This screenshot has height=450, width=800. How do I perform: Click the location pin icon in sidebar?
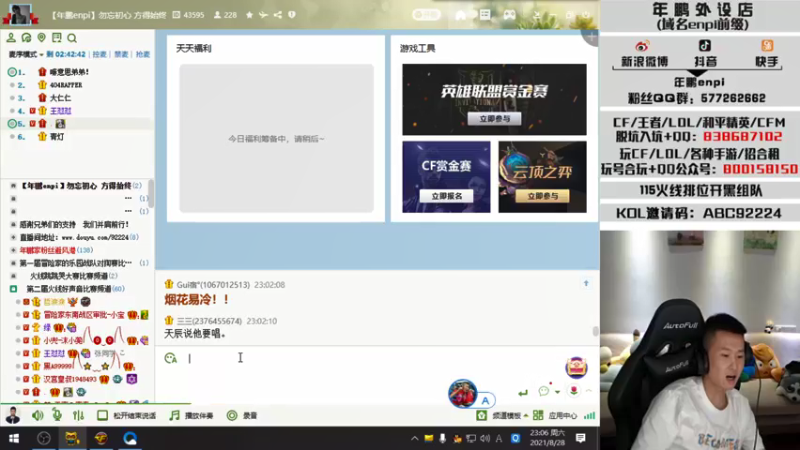click(x=41, y=38)
